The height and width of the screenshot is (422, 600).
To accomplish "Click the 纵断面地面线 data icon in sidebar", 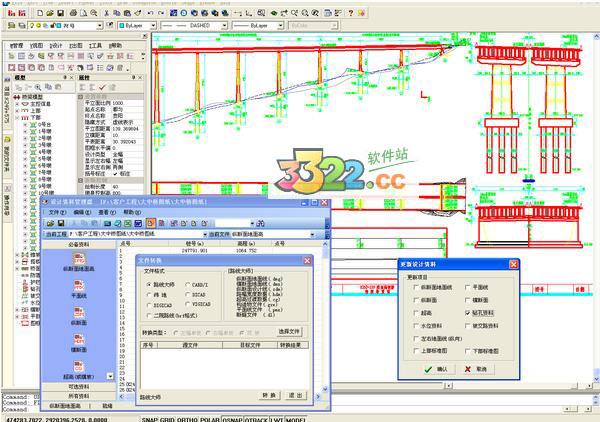I will (x=80, y=259).
